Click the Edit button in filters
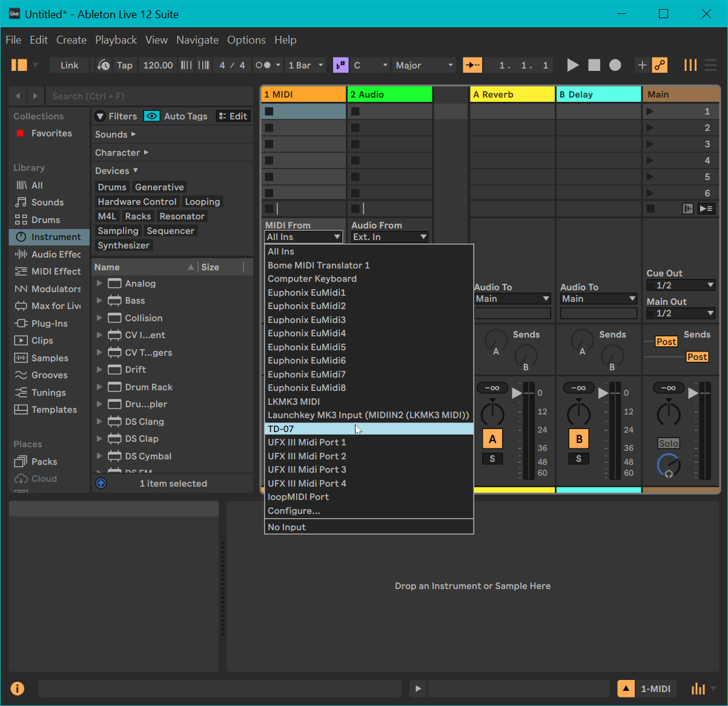728x706 pixels. click(233, 116)
